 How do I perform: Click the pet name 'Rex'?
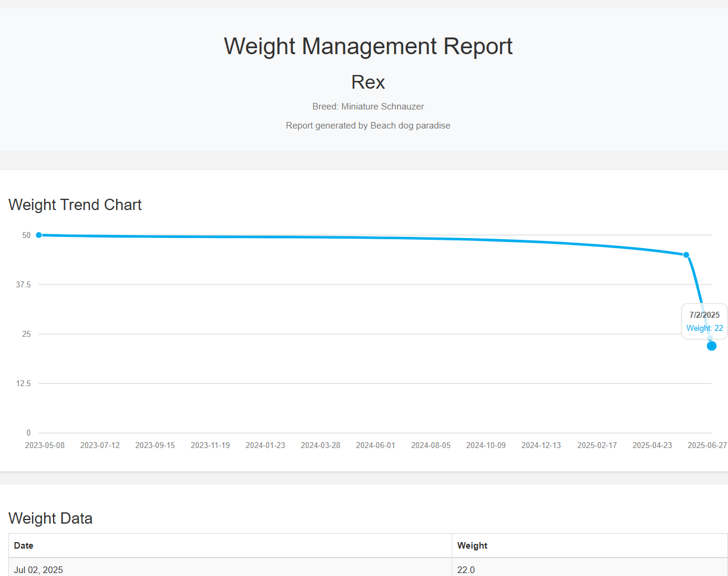[368, 82]
